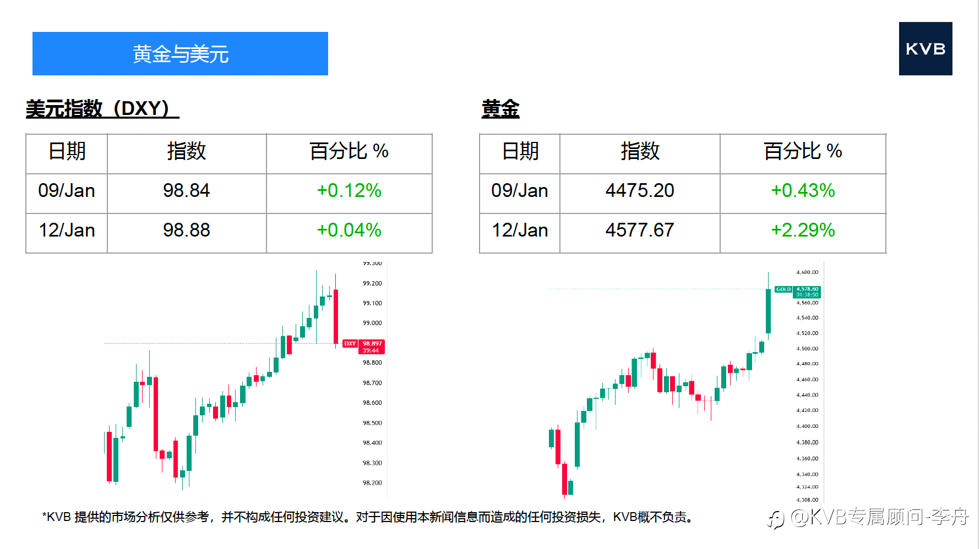Viewport: 980px width, 549px height.
Task: Click the Weibo logo in the watermark
Action: pos(776,519)
